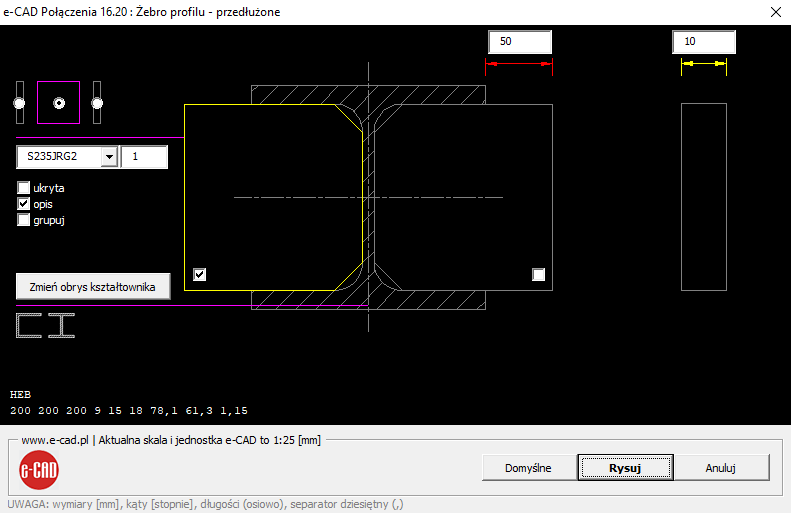This screenshot has height=513, width=791.
Task: Choose the right vertical alignment marker
Action: [x=97, y=103]
